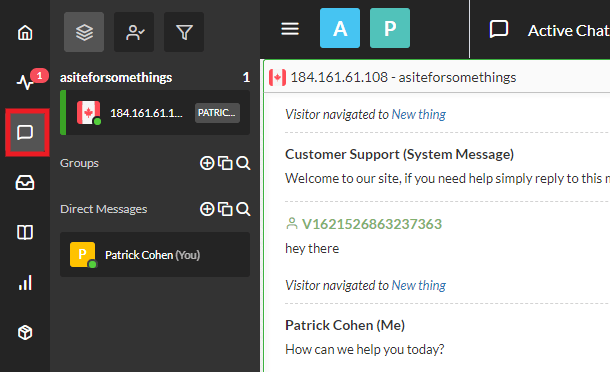Screen dimensions: 610x372
Task: Start a new direct message with plus icon
Action: click(207, 209)
